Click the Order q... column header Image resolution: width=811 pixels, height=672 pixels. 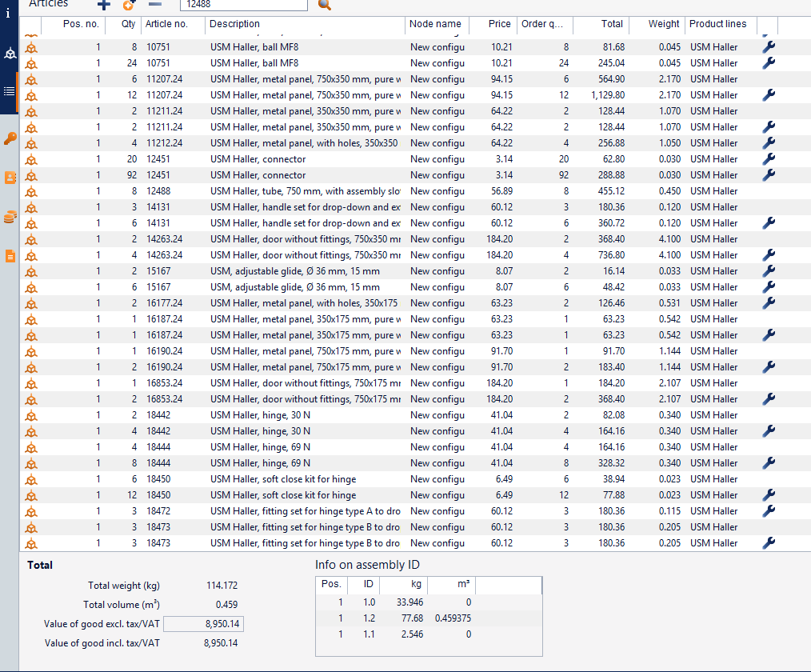[545, 24]
